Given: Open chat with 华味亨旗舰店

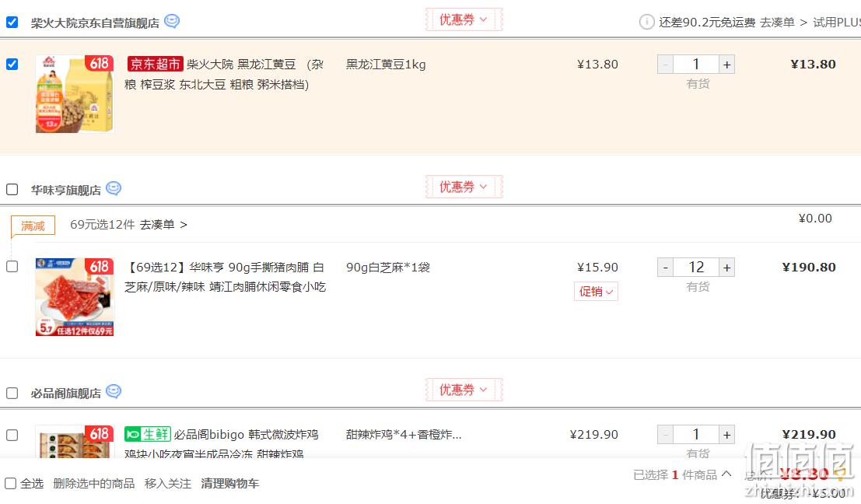Looking at the screenshot, I should (x=114, y=188).
